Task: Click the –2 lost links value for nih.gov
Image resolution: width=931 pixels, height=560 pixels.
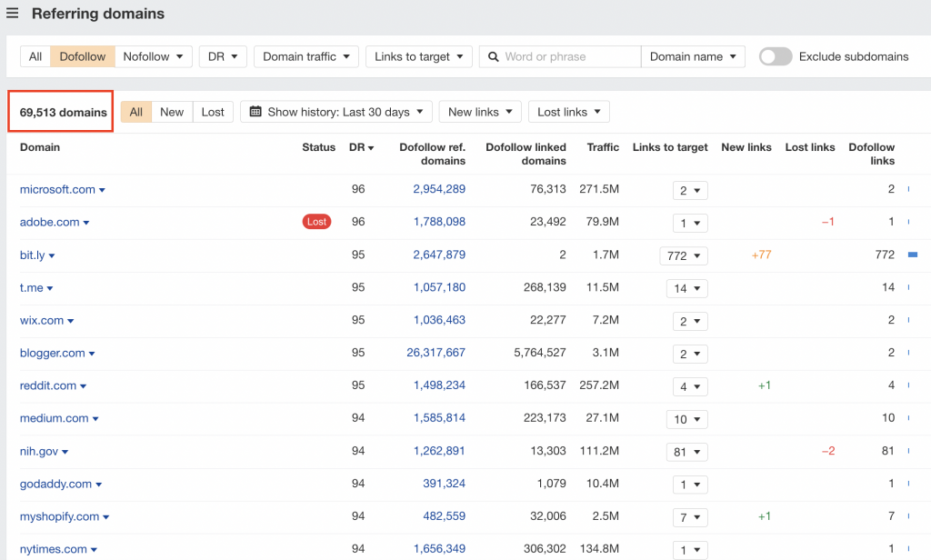Action: [828, 451]
